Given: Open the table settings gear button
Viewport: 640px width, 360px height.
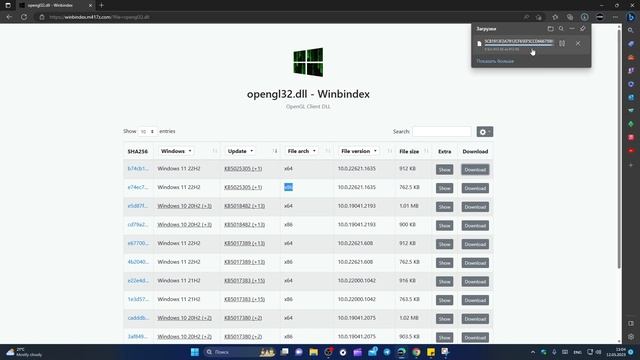Looking at the screenshot, I should click(x=484, y=132).
